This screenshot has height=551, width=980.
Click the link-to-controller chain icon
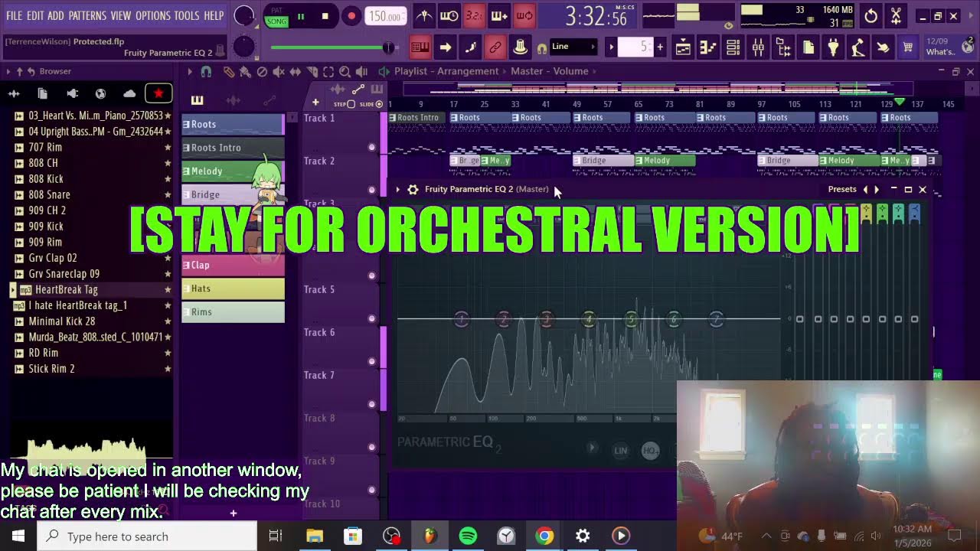coord(495,47)
